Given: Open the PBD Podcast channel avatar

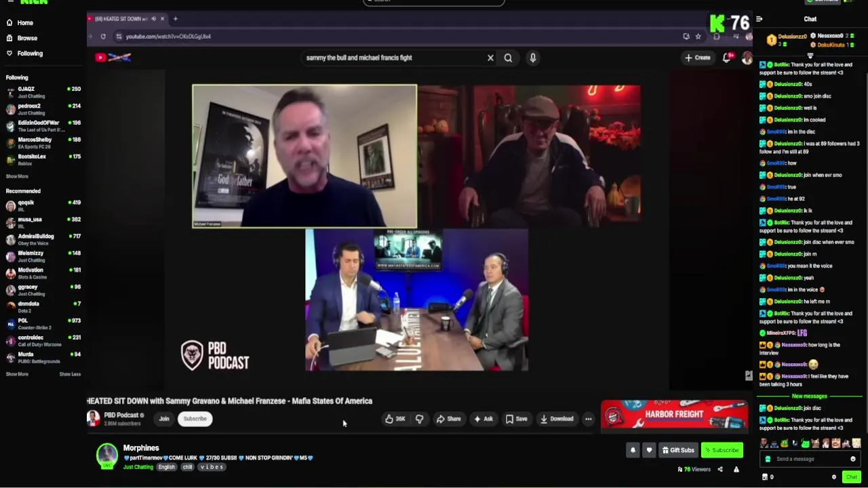Looking at the screenshot, I should (x=93, y=418).
